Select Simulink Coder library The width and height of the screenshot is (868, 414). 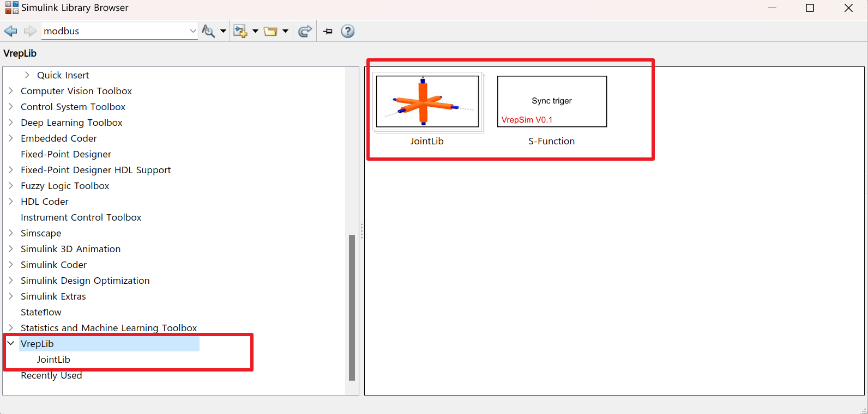[x=53, y=265]
